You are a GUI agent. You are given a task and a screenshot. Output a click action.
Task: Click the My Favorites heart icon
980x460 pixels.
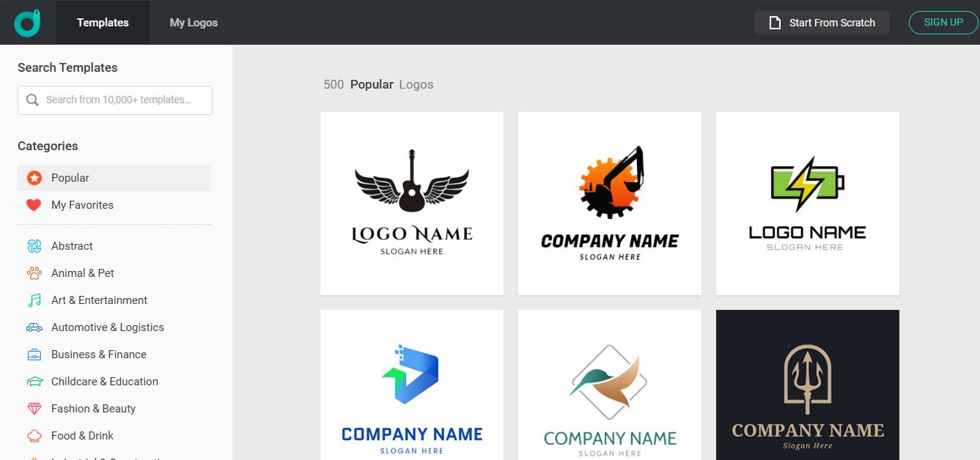[x=34, y=205]
